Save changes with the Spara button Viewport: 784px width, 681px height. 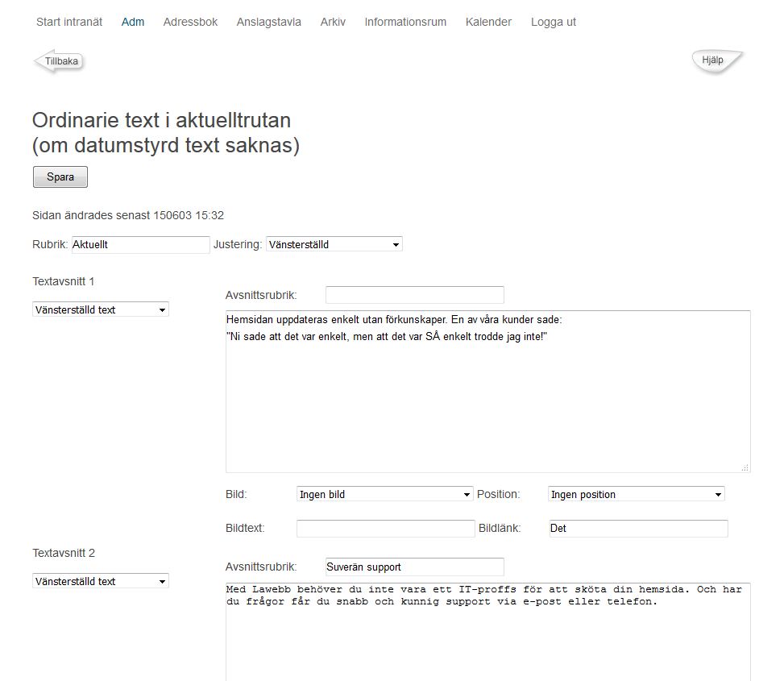pos(60,177)
